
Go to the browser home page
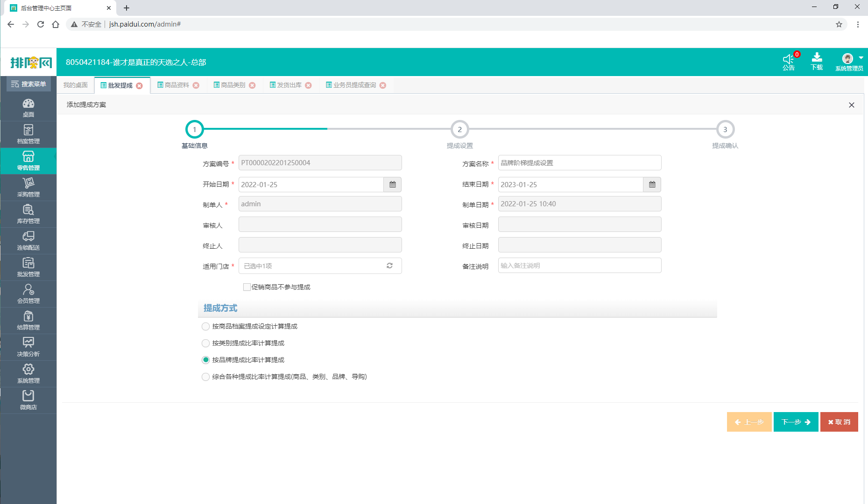pyautogui.click(x=56, y=24)
